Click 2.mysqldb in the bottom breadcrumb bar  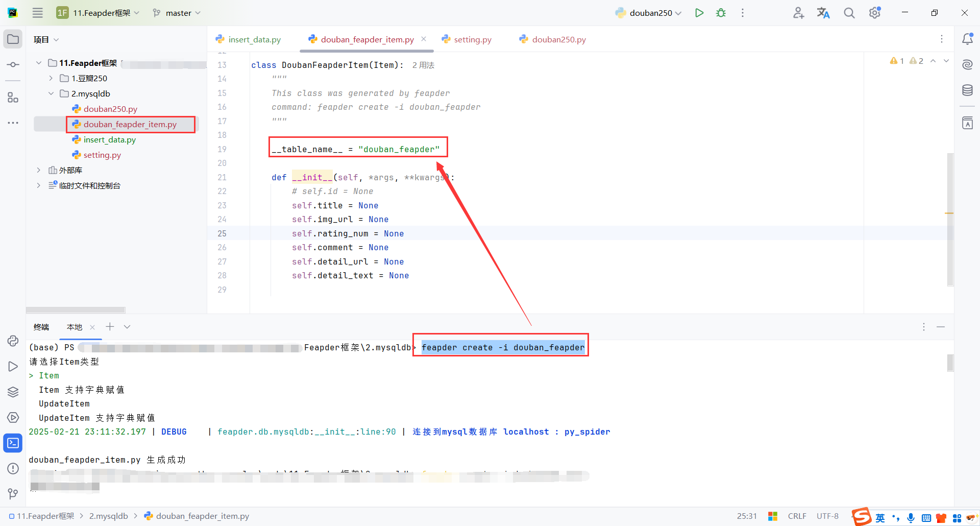pyautogui.click(x=108, y=516)
